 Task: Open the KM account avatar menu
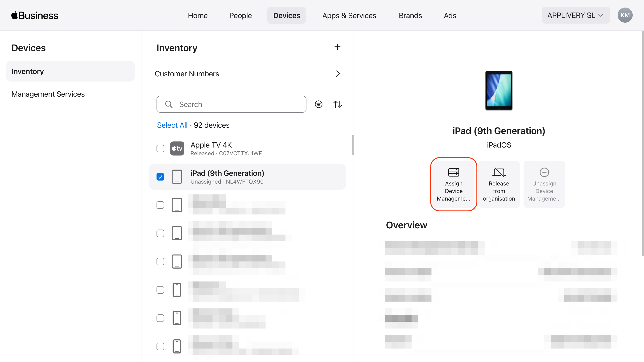[x=625, y=15]
